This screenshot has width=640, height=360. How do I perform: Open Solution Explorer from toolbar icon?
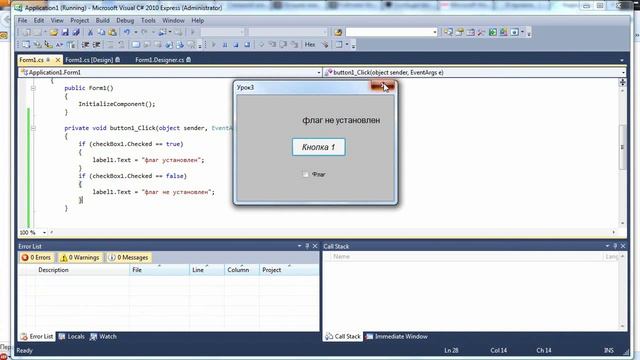pyautogui.click(x=449, y=32)
